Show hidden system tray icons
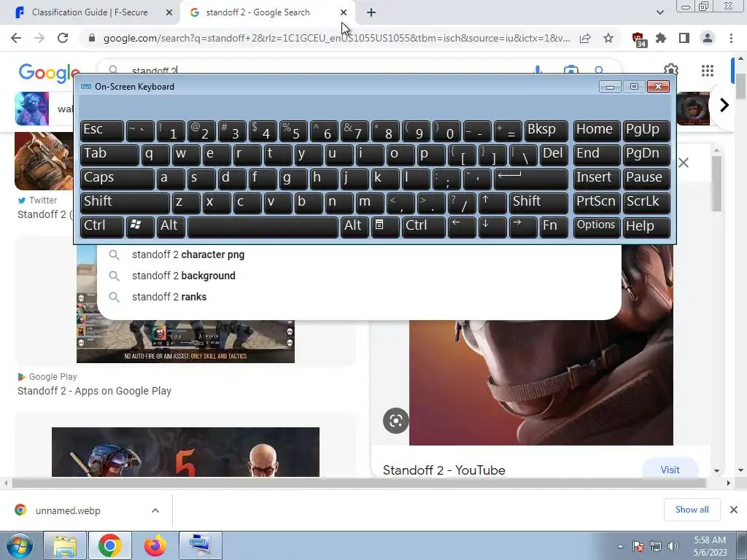Screen dimensions: 747x560 pyautogui.click(x=620, y=546)
